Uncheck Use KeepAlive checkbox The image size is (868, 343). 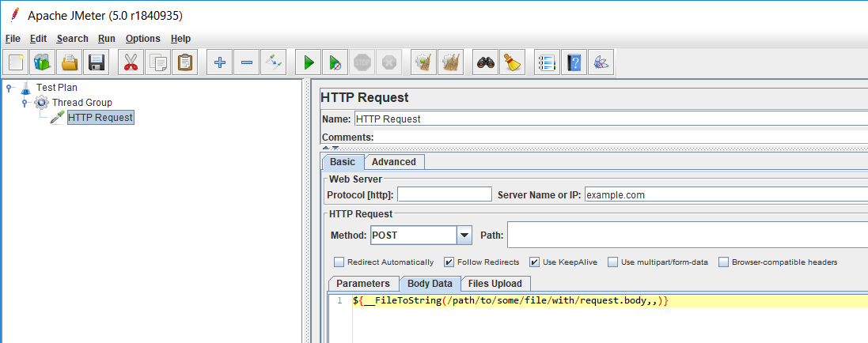pyautogui.click(x=534, y=262)
